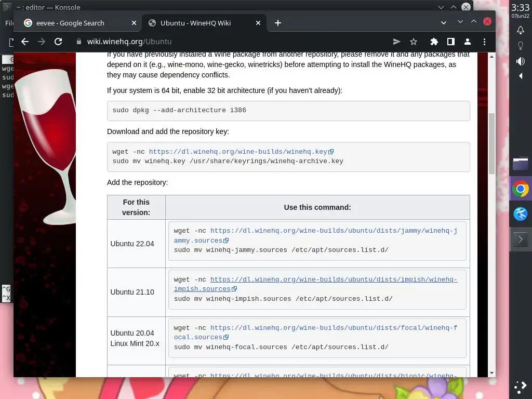Viewport: 532px width, 399px height.
Task: Open the winehq-impish.sources link
Action: [315, 284]
